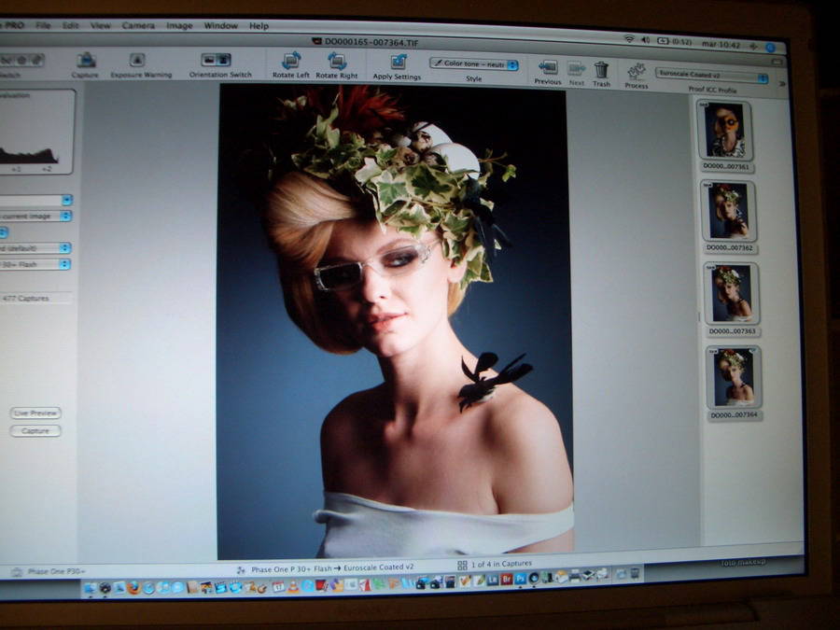Open the Camera menu
Image resolution: width=840 pixels, height=630 pixels.
(x=138, y=25)
